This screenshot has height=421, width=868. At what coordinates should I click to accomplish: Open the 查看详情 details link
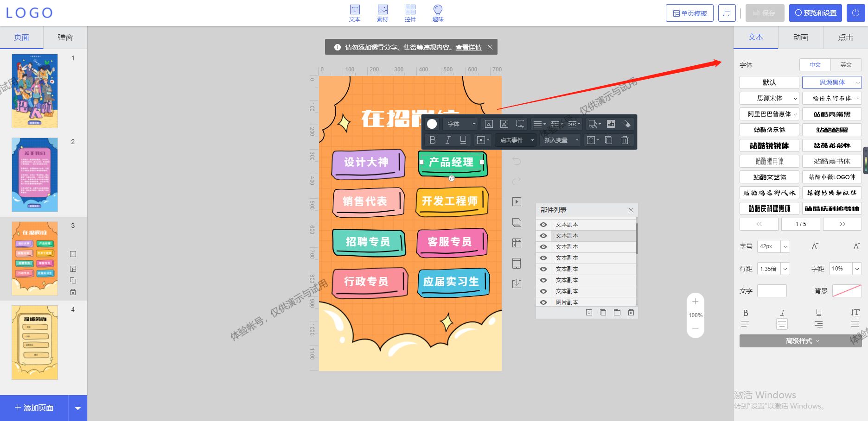[468, 47]
